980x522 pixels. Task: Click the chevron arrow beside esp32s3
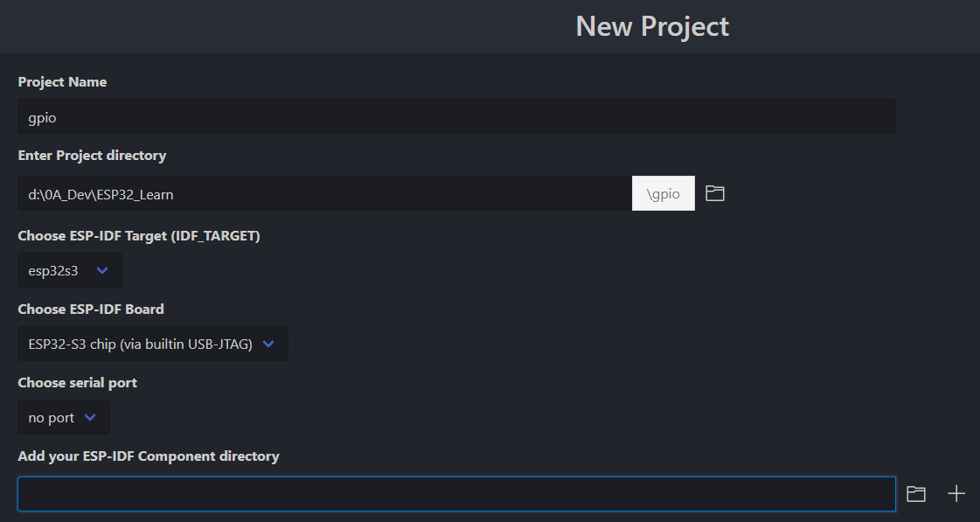coord(102,271)
